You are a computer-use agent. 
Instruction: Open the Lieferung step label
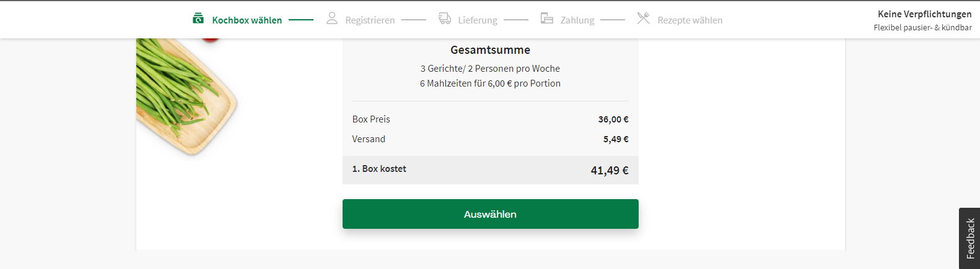478,20
